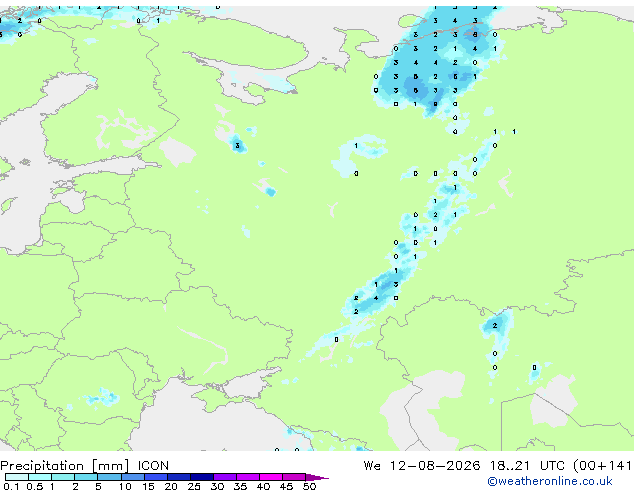Pick the 15 mm legend color swatch
This screenshot has width=634, height=490.
point(156,477)
